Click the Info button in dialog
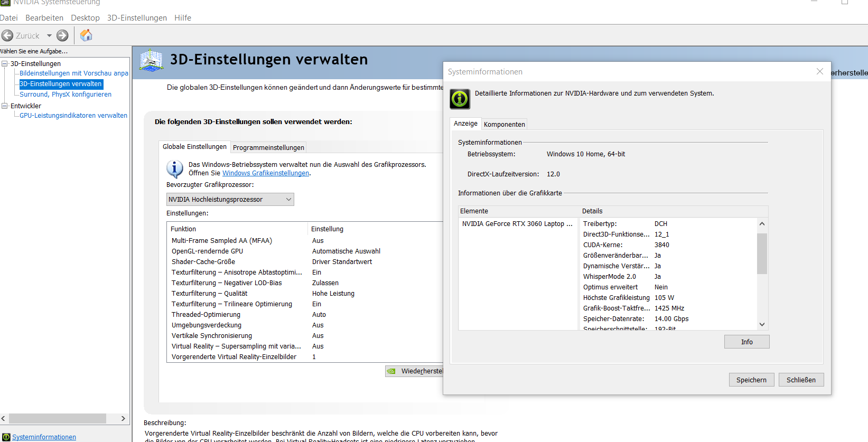 pyautogui.click(x=747, y=342)
